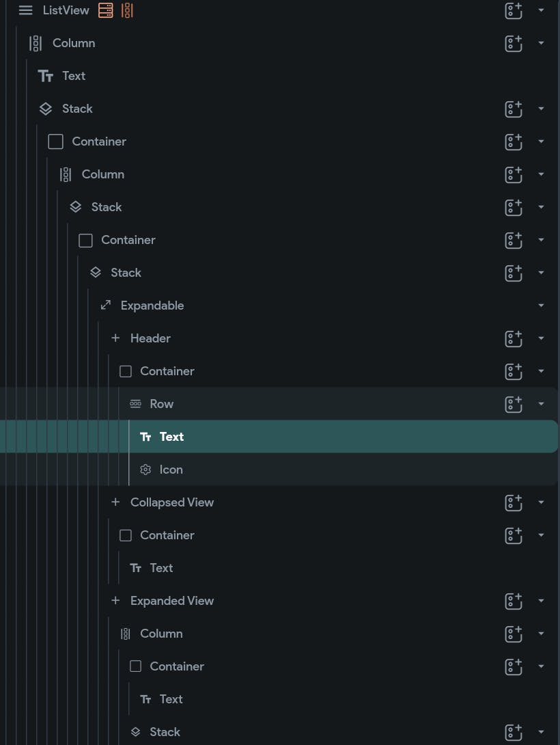The height and width of the screenshot is (745, 560).
Task: Collapse the Expanded View section arrow
Action: [x=541, y=601]
